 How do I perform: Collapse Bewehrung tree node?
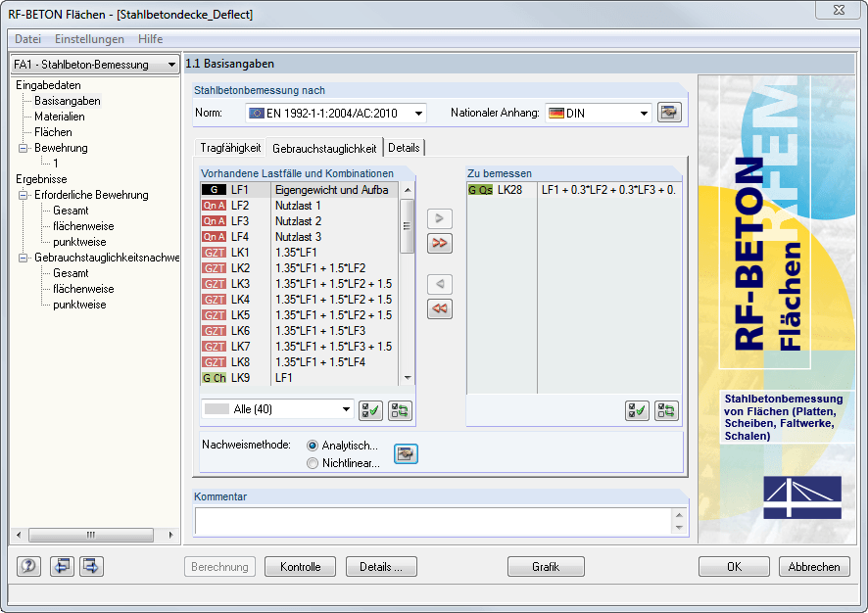point(23,148)
